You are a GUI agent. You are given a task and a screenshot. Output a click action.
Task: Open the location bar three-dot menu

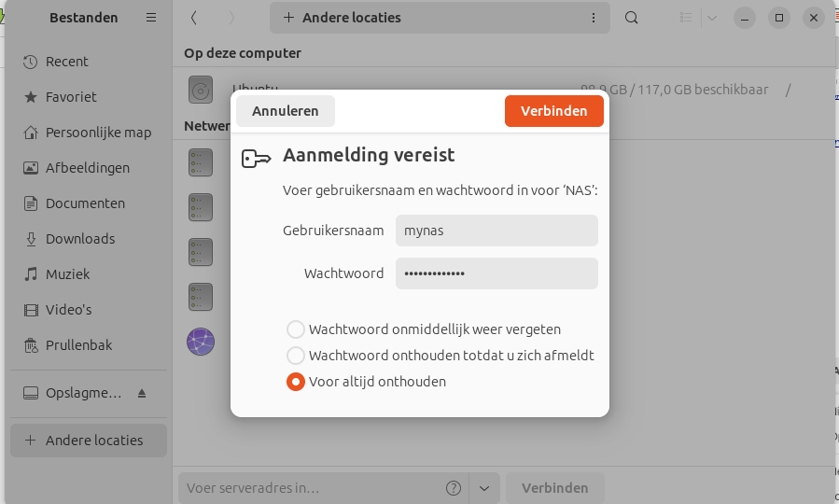tap(594, 18)
